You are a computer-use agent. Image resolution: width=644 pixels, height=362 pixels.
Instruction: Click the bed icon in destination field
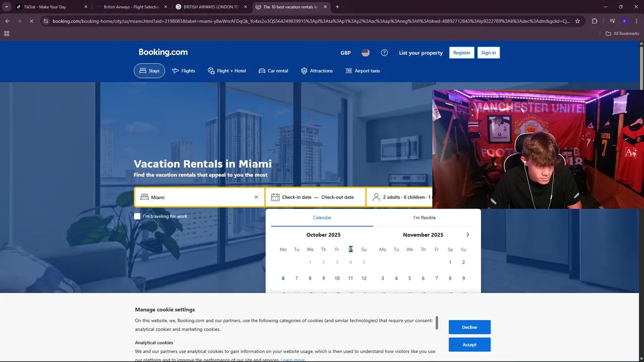tap(144, 198)
